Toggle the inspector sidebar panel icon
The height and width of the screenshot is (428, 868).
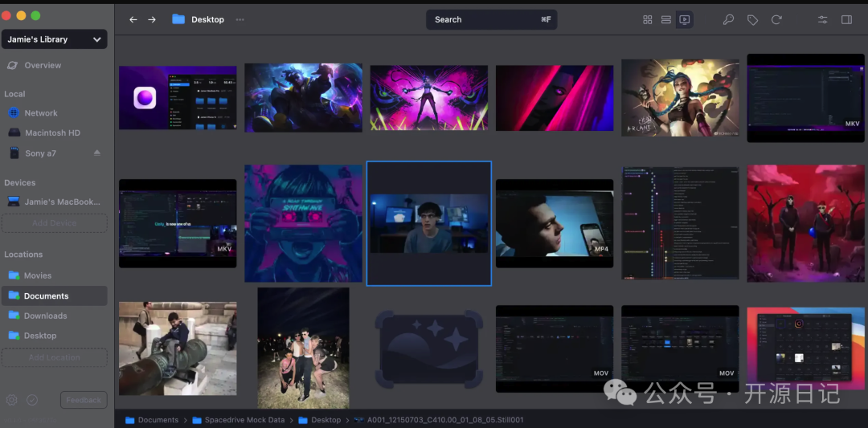click(846, 19)
